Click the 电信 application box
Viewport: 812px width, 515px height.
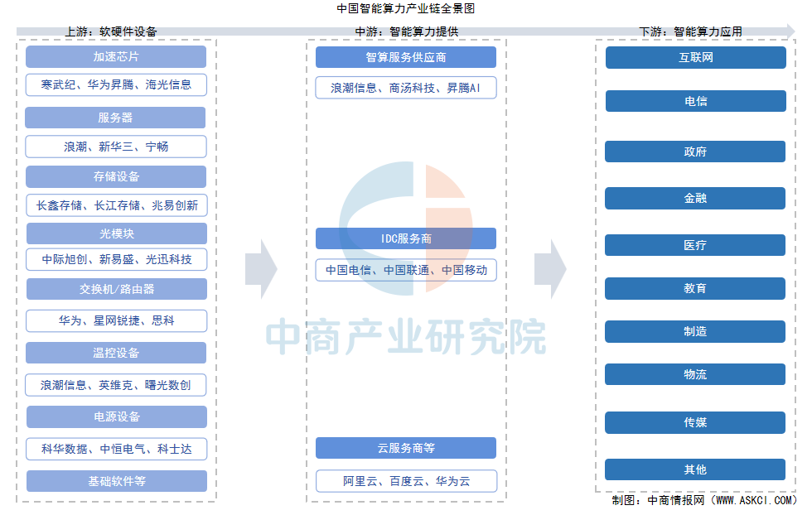[x=696, y=101]
